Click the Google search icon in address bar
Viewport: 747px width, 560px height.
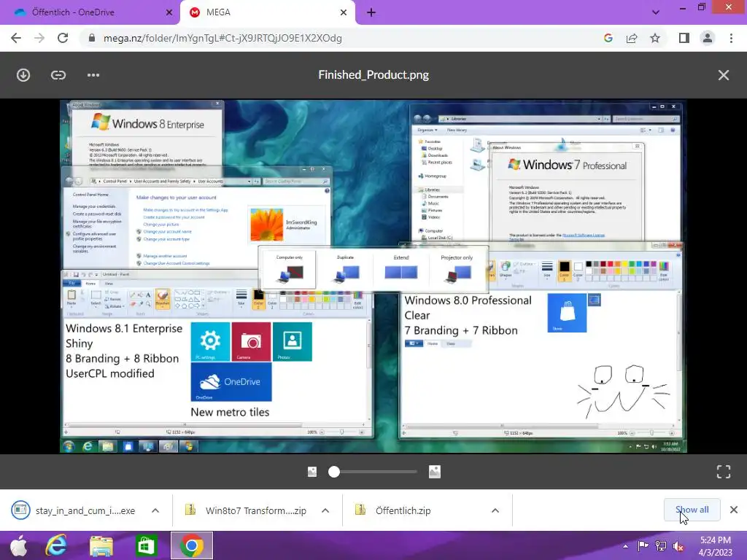point(608,38)
